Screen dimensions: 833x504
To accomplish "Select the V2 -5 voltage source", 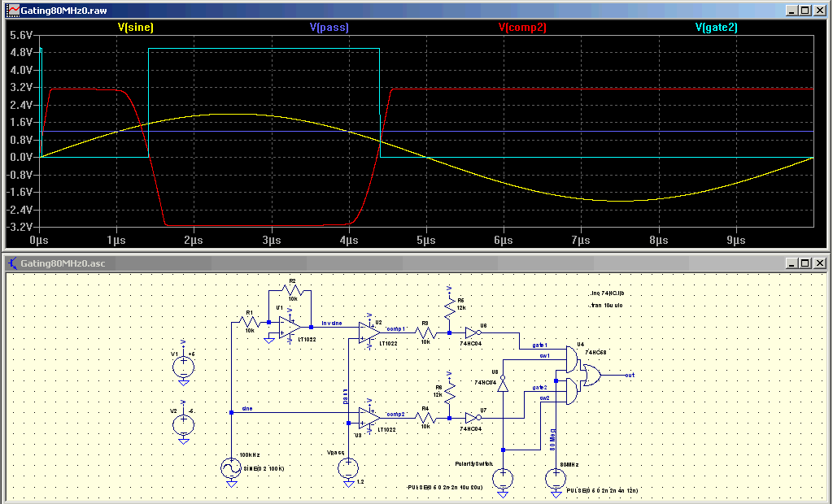I will [183, 424].
